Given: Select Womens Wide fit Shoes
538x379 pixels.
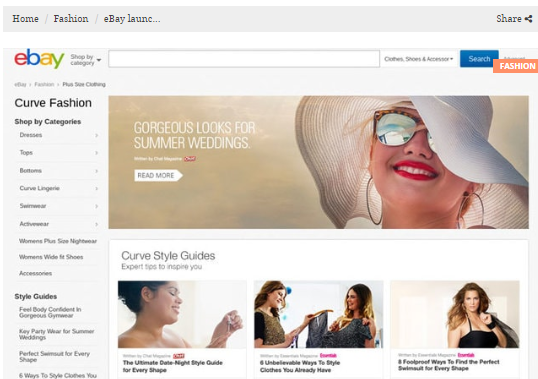Looking at the screenshot, I should coord(51,257).
